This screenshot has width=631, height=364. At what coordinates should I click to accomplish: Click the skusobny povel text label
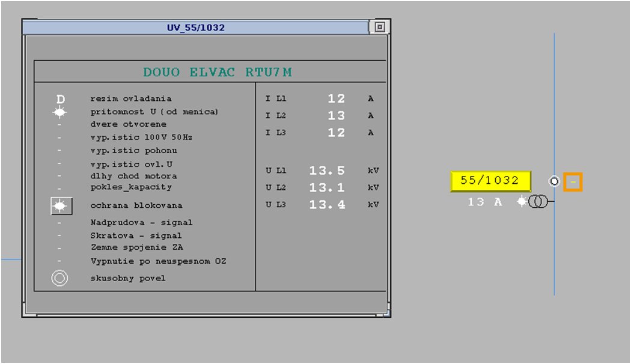pyautogui.click(x=128, y=278)
